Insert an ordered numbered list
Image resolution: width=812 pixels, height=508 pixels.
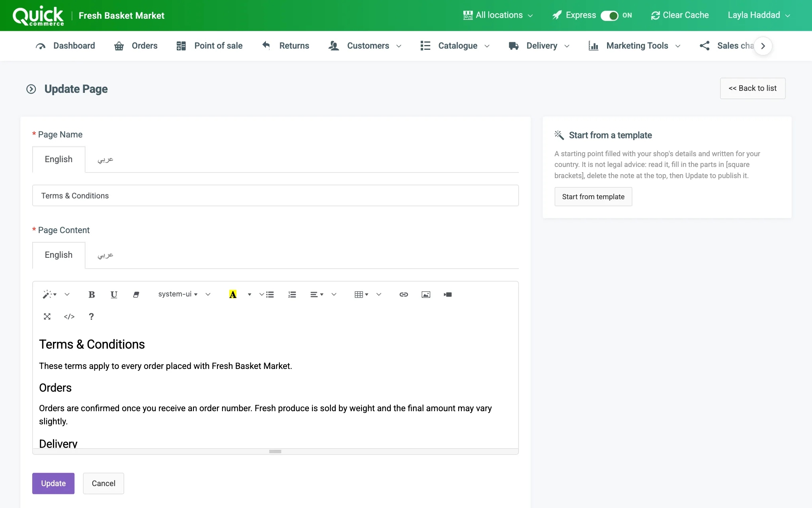point(292,294)
